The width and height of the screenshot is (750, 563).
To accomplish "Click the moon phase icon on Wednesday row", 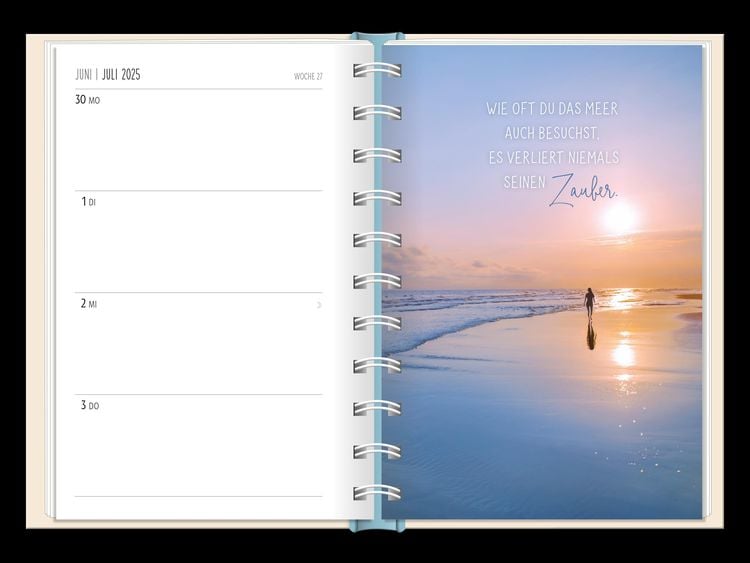I will click(318, 304).
